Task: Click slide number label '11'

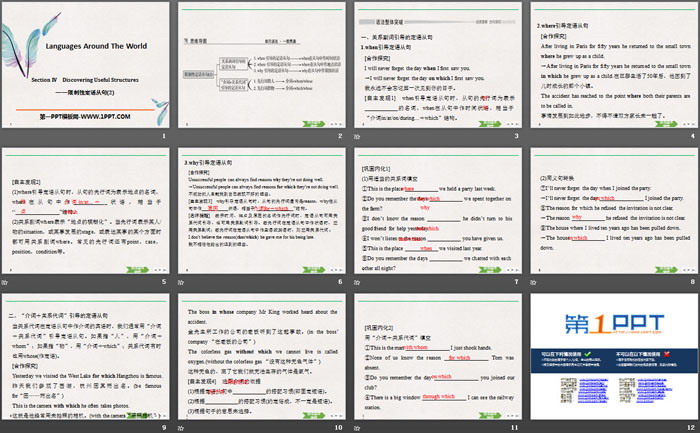Action: pos(515,427)
